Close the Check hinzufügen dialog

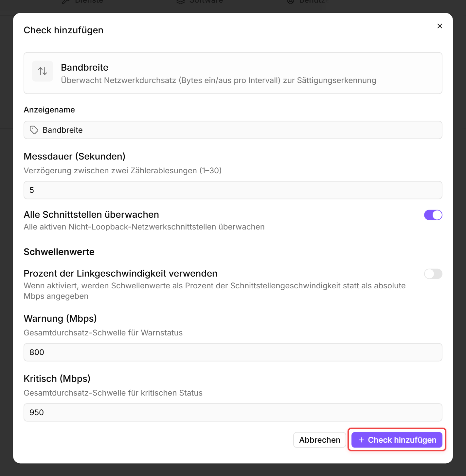439,26
